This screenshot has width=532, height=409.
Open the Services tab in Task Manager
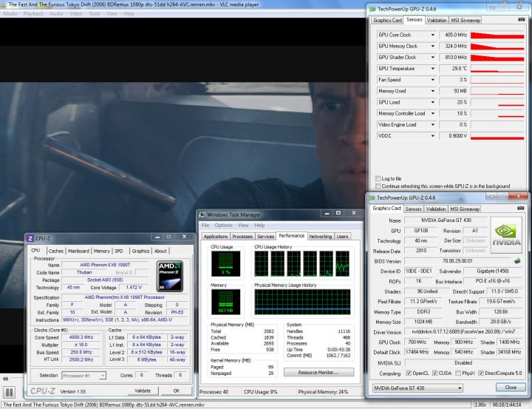pyautogui.click(x=265, y=236)
